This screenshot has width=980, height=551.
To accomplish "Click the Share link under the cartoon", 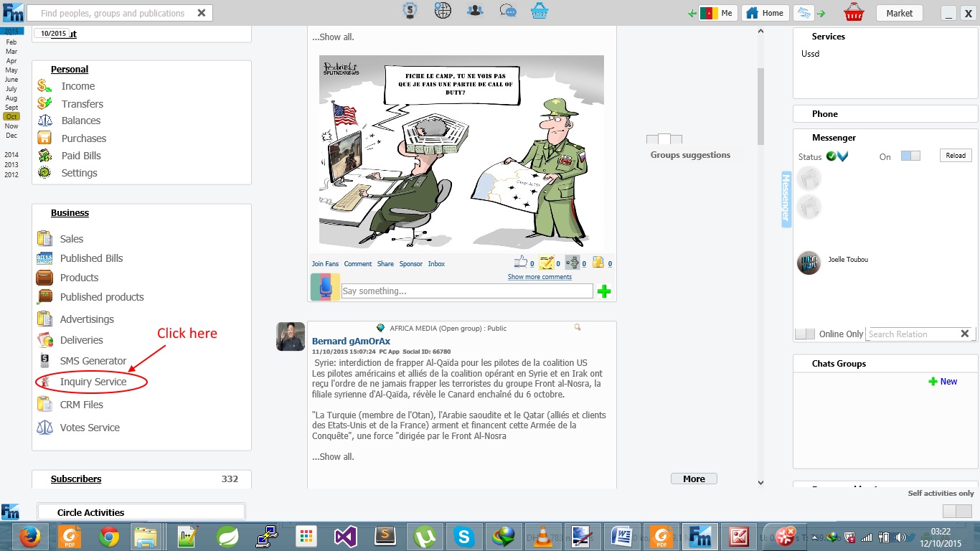I will [385, 264].
